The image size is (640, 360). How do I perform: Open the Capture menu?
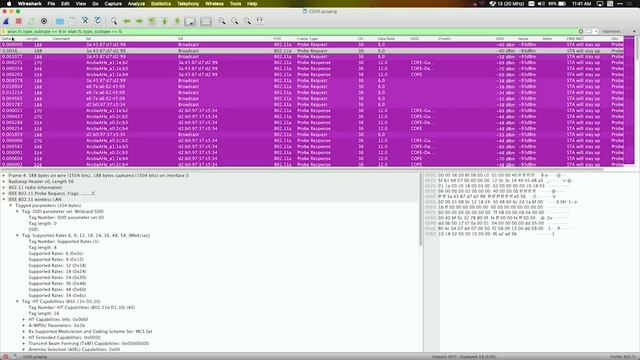[x=113, y=4]
